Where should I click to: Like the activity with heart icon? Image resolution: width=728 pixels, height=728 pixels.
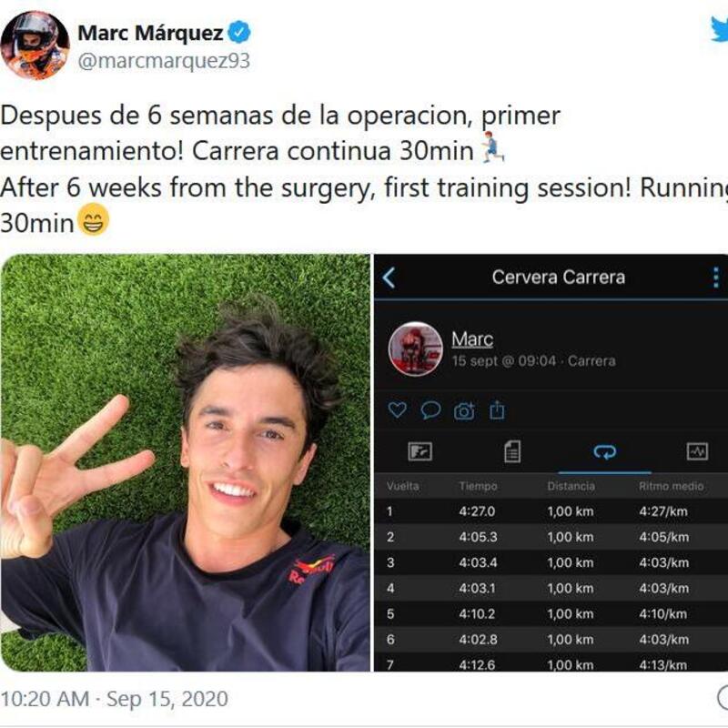(397, 410)
